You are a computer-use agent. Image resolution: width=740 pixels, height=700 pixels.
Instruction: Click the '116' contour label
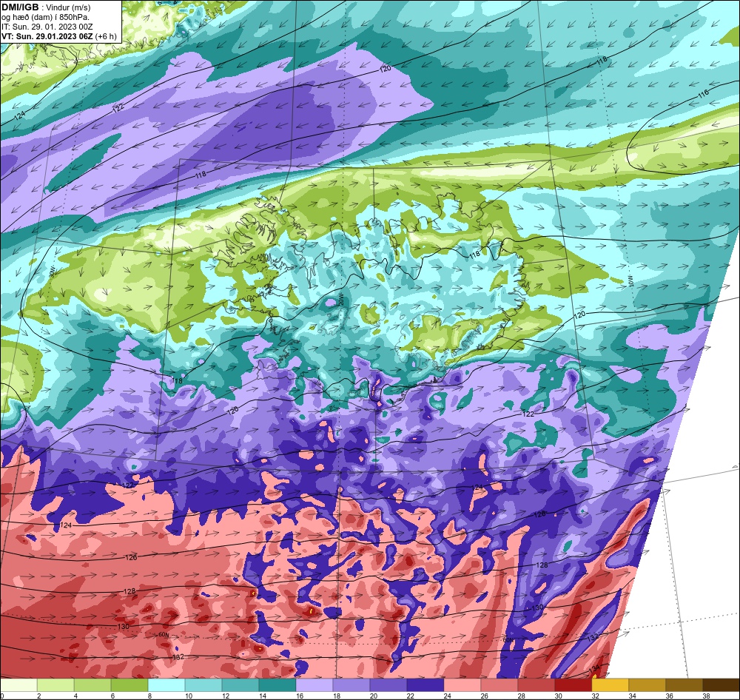(x=703, y=93)
